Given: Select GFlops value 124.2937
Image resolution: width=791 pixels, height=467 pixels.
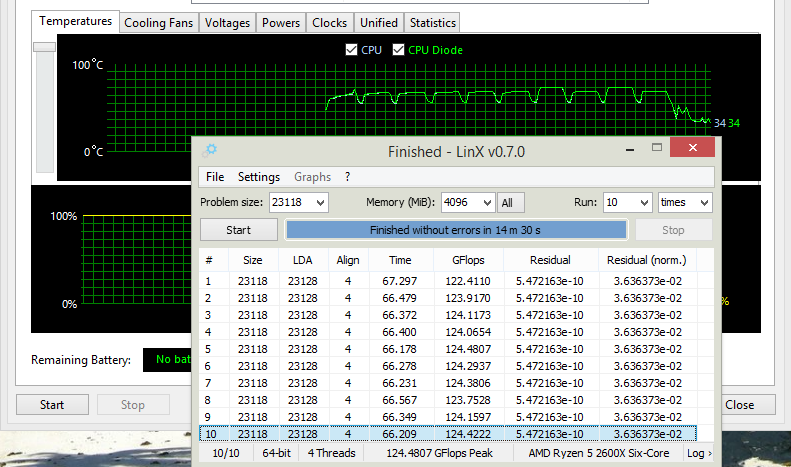Looking at the screenshot, I should pos(468,366).
